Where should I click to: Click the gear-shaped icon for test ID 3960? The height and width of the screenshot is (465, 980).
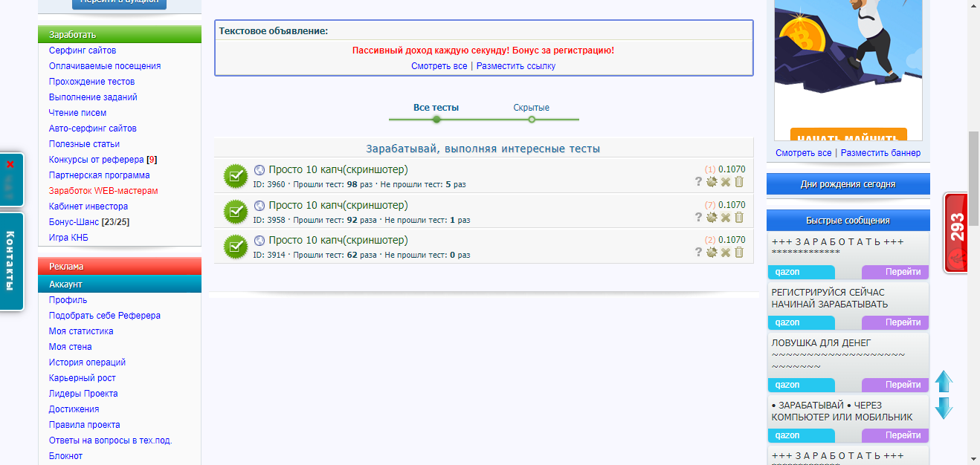[x=712, y=182]
